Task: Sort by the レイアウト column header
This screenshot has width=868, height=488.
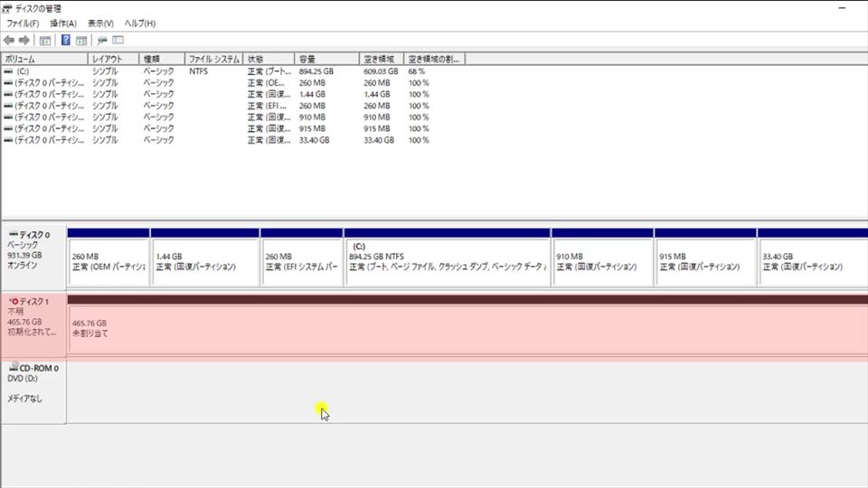Action: (x=113, y=59)
